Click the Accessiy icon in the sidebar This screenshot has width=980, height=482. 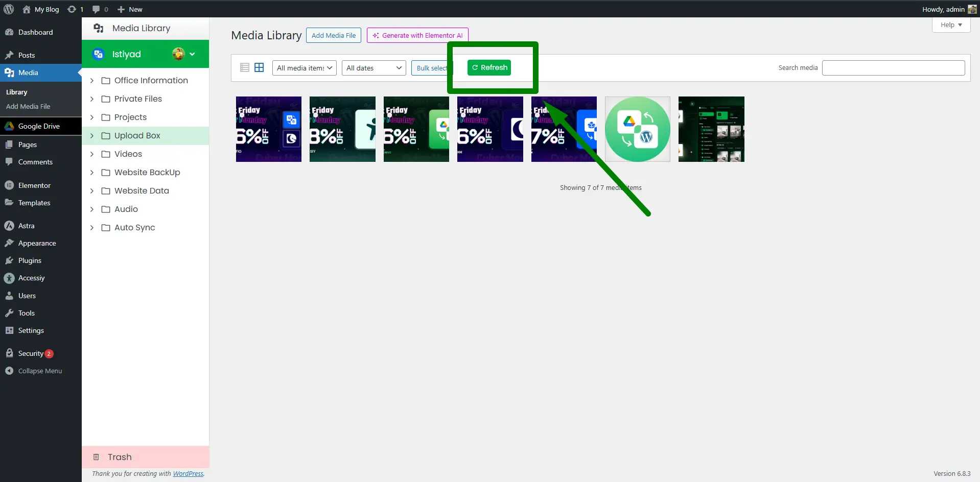[10, 278]
